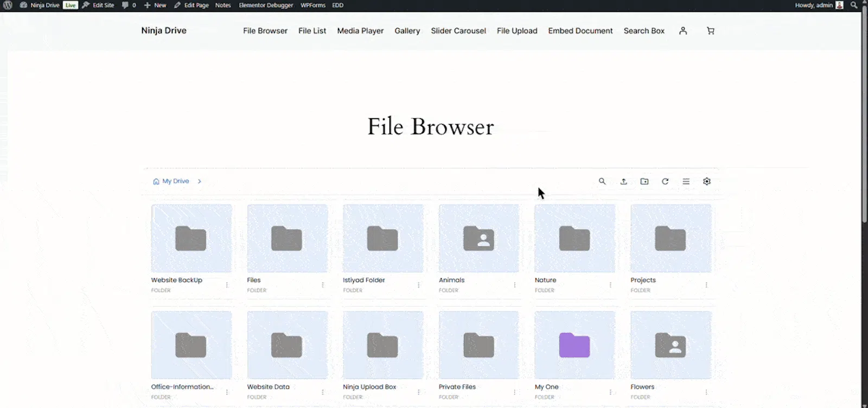
Task: Click the Nature folder name text
Action: (545, 280)
